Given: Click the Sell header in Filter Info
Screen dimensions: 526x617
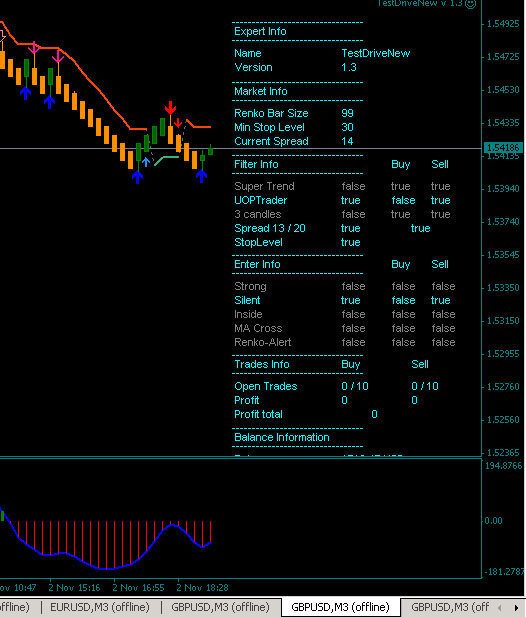Looking at the screenshot, I should tap(440, 164).
